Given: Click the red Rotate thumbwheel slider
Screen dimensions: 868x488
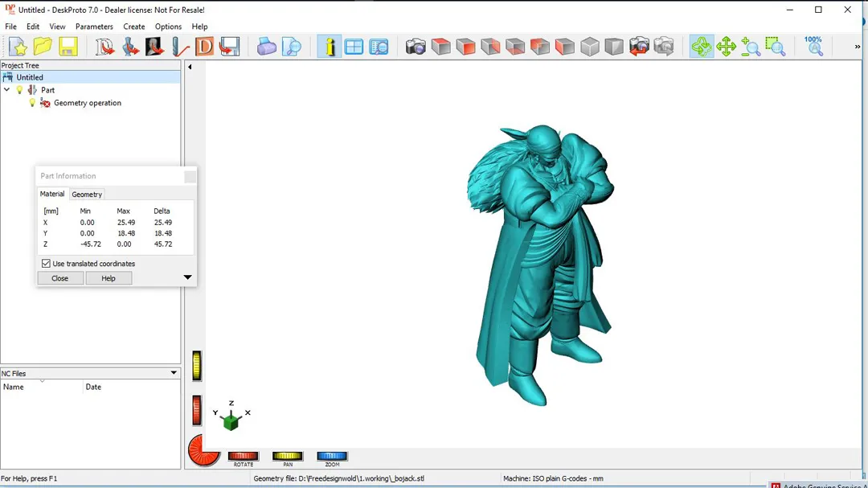Looking at the screenshot, I should 243,456.
